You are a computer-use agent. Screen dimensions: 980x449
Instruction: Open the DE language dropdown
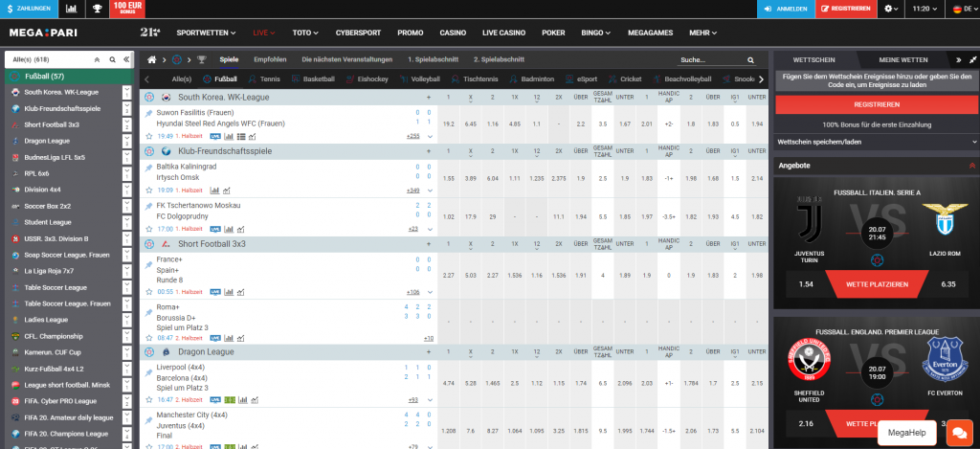[966, 9]
